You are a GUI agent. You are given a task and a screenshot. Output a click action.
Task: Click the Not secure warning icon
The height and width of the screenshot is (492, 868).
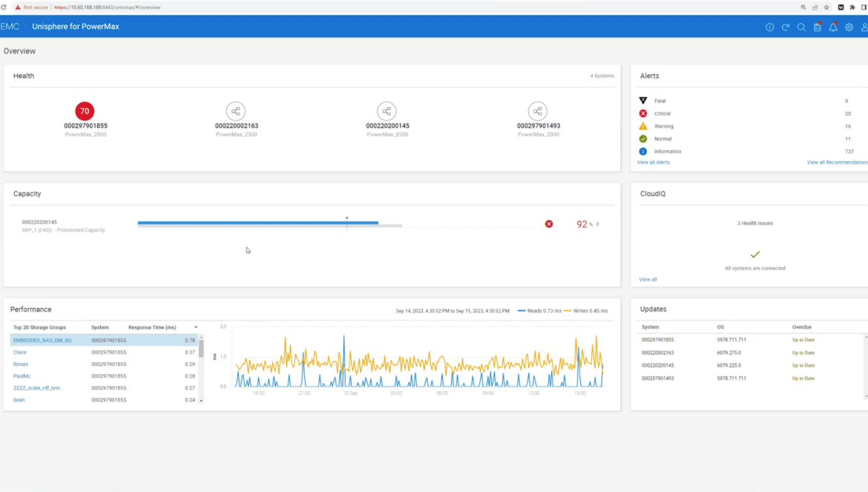click(18, 7)
